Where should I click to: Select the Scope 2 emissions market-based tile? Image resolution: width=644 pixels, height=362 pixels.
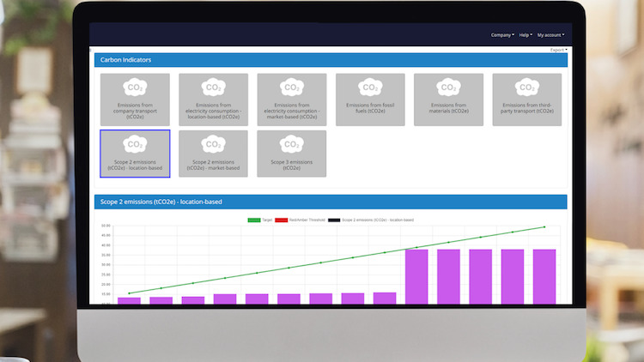(213, 154)
